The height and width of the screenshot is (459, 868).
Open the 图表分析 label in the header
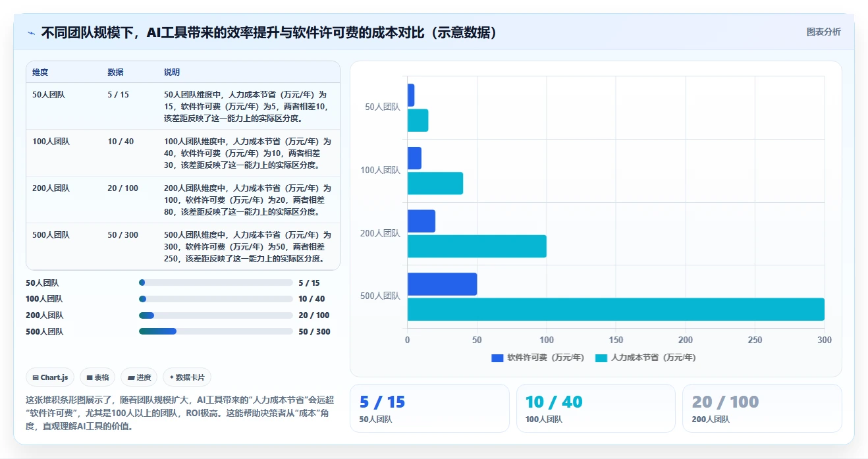tap(823, 32)
